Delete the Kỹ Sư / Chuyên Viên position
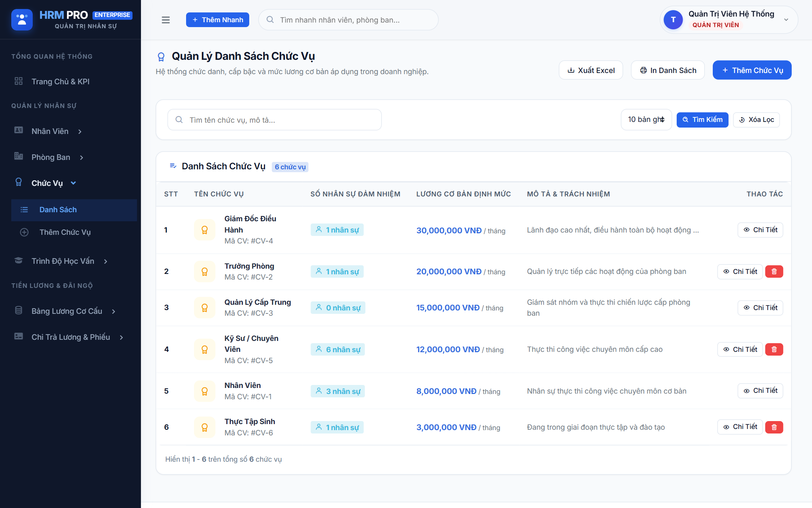The width and height of the screenshot is (812, 508). (774, 350)
